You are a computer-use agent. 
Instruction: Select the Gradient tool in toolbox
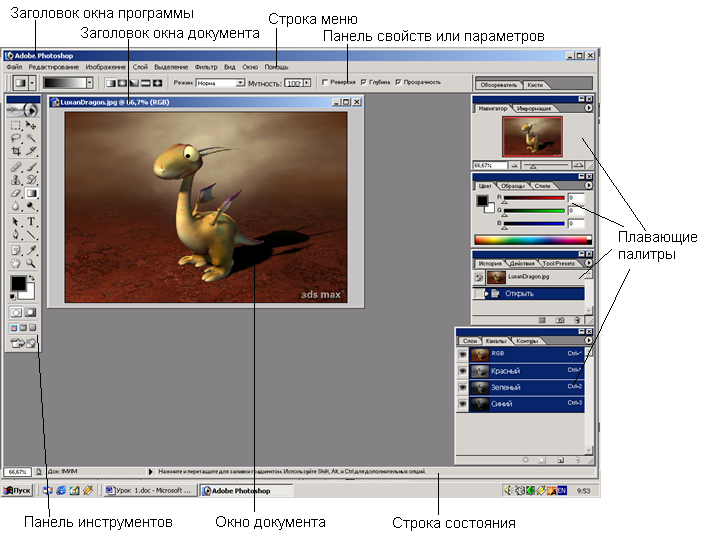31,193
